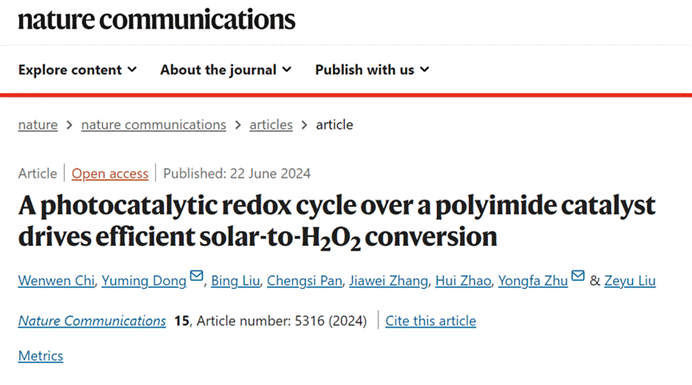Select author Bing Liu
Viewport: 692px width, 385px height.
(x=235, y=281)
